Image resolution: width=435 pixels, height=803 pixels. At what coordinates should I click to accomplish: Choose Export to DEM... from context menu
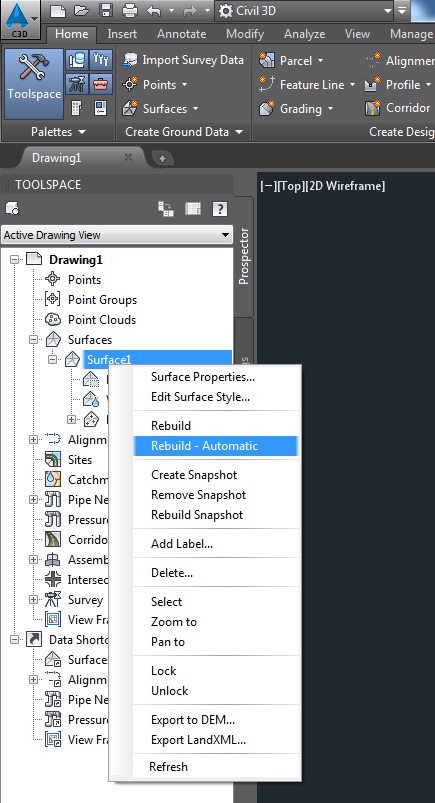click(x=193, y=720)
